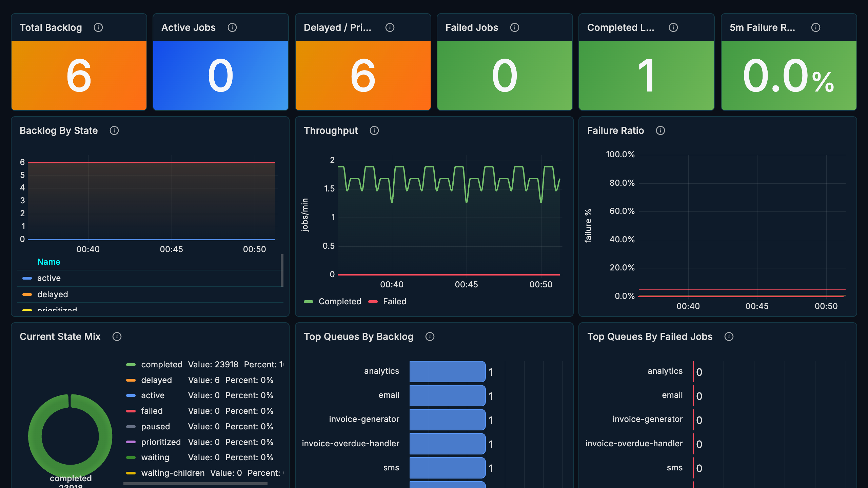Click the analytics backlog bar

(447, 372)
